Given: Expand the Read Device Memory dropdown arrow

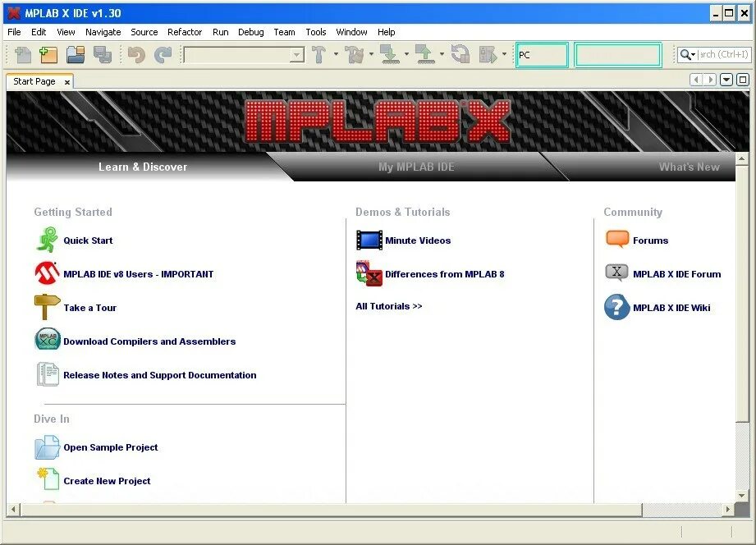Looking at the screenshot, I should click(442, 54).
